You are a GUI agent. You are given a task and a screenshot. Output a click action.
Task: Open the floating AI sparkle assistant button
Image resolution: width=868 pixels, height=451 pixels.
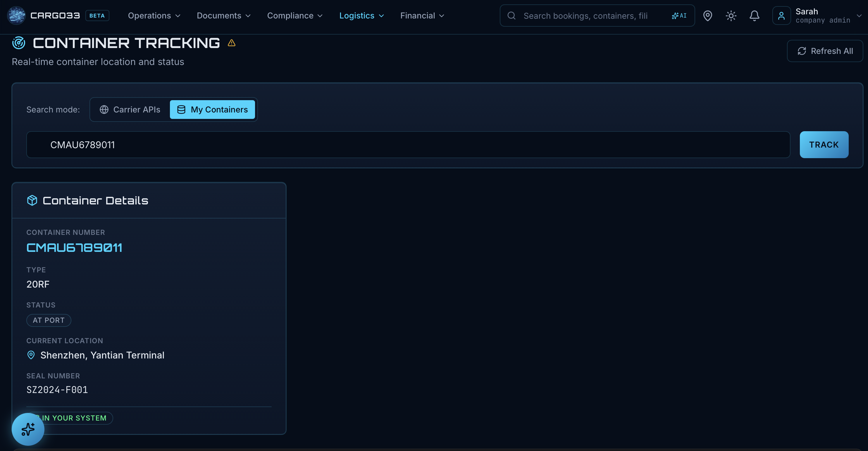coord(28,429)
